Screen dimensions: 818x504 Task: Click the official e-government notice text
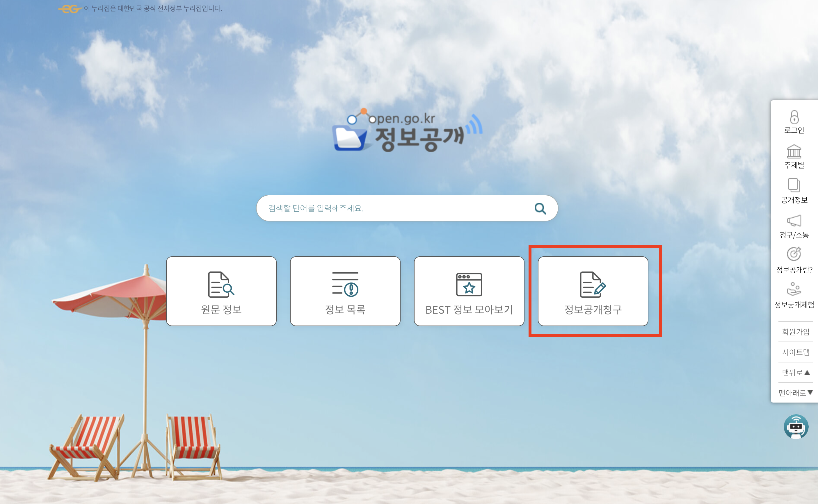coord(153,9)
